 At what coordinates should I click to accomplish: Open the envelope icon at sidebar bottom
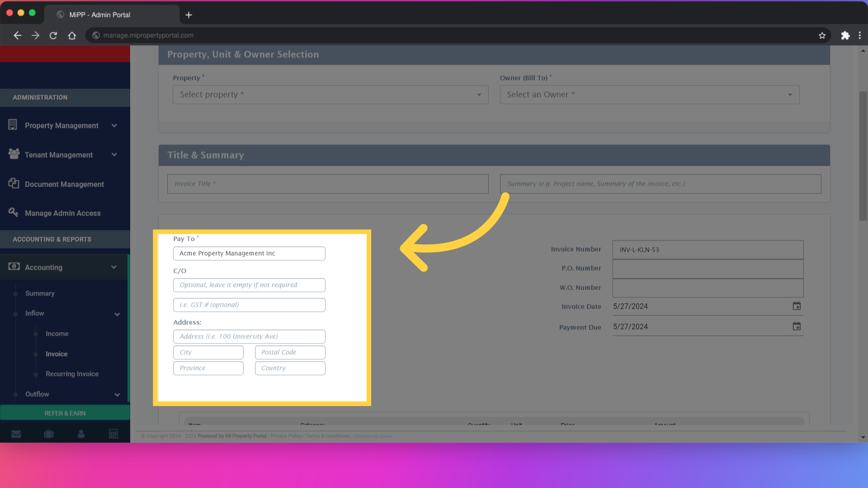[x=16, y=434]
